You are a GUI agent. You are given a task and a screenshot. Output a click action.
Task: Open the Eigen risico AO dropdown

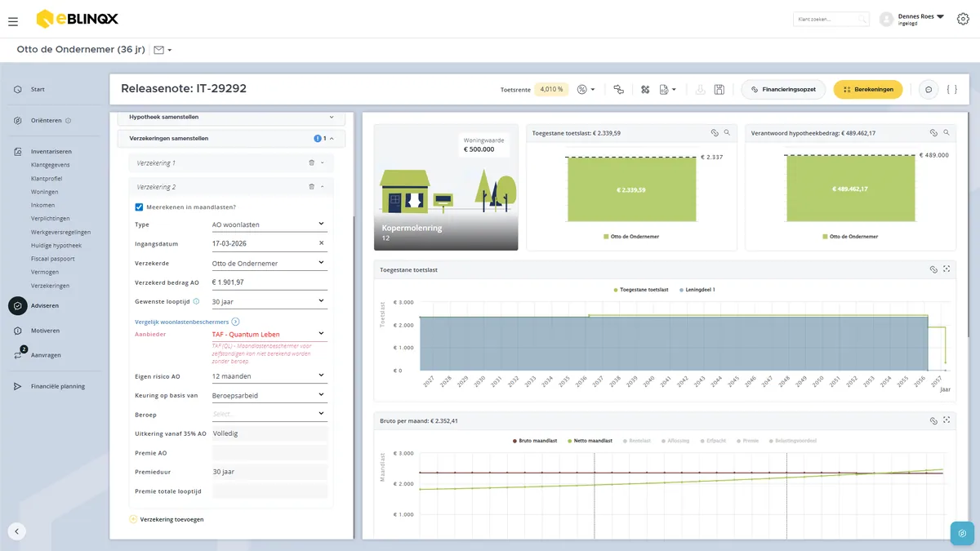tap(268, 376)
